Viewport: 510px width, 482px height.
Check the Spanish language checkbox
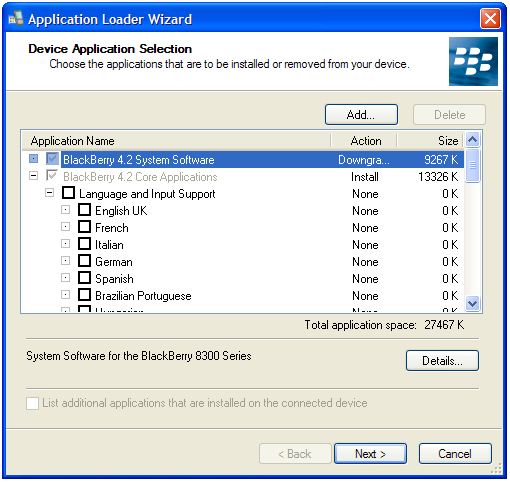tap(84, 278)
